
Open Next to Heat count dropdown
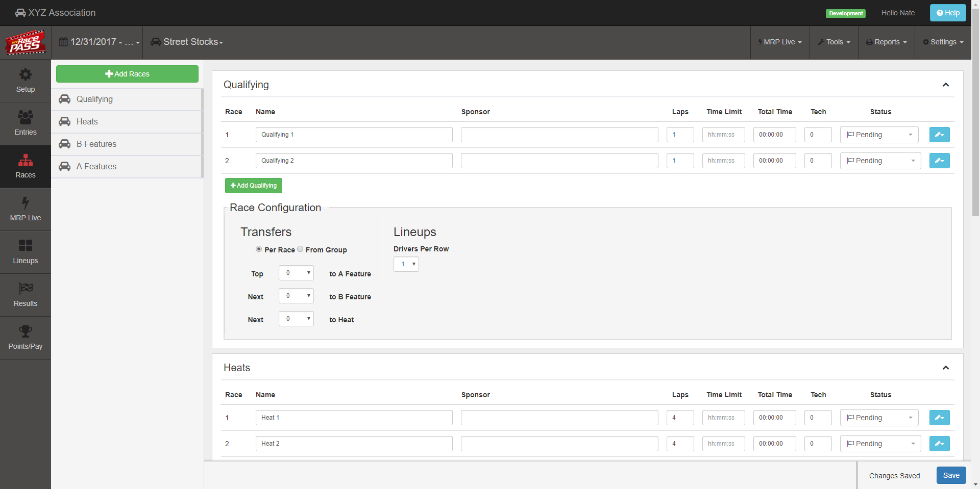[x=296, y=319]
